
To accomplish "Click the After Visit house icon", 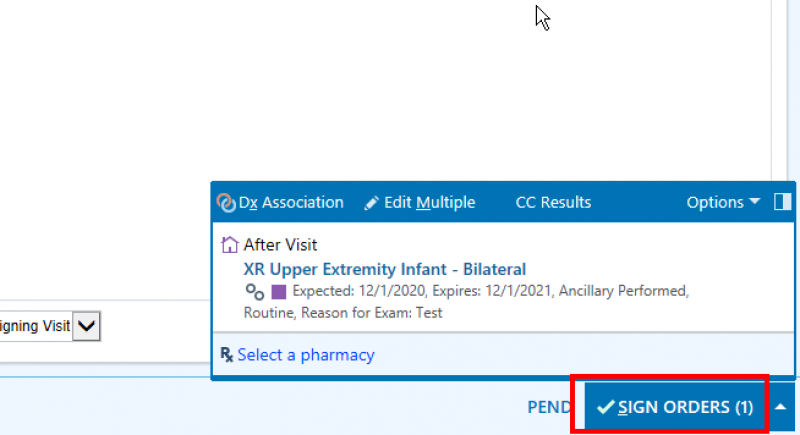I will coord(230,245).
